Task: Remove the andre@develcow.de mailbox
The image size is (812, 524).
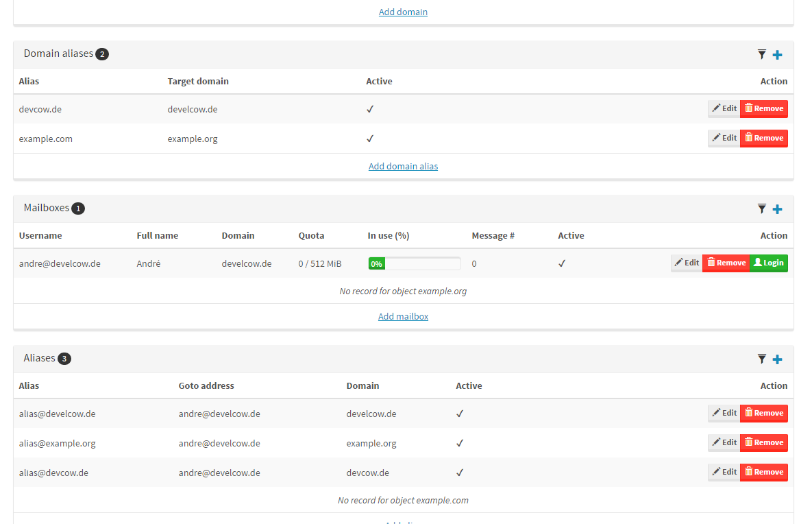Action: [726, 263]
